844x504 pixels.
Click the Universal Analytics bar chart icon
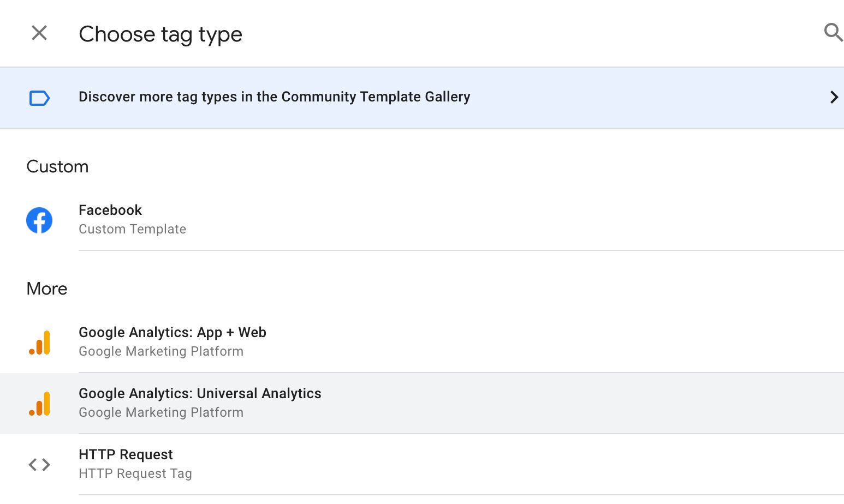click(x=39, y=404)
